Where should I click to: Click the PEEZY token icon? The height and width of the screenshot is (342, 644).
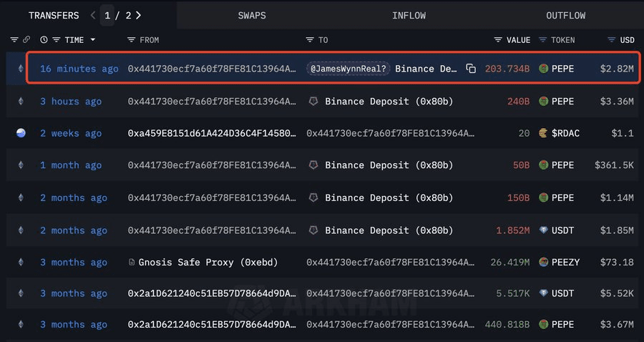[x=543, y=262]
